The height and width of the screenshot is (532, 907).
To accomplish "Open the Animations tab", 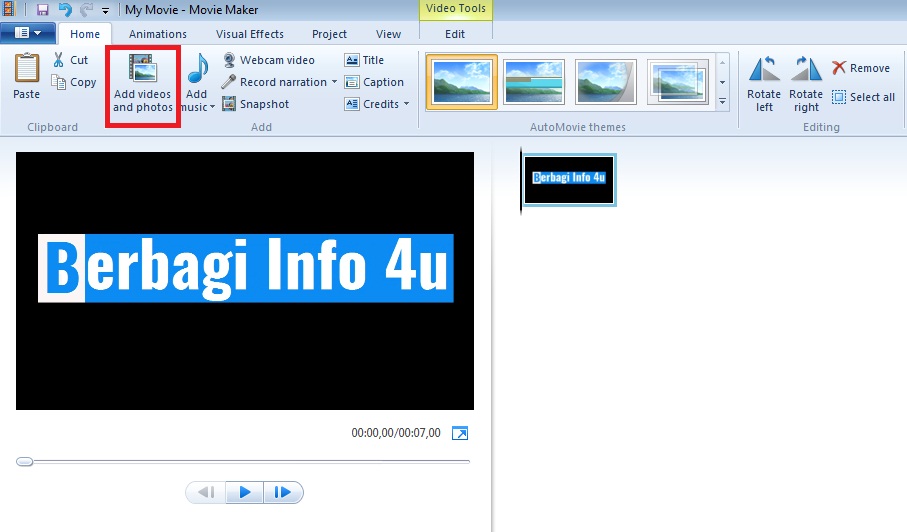I will (x=157, y=34).
